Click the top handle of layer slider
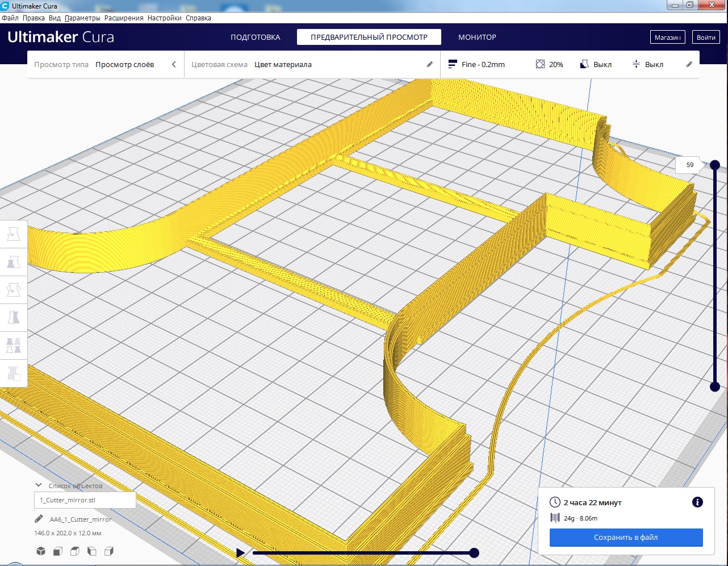The height and width of the screenshot is (566, 728). pyautogui.click(x=715, y=165)
